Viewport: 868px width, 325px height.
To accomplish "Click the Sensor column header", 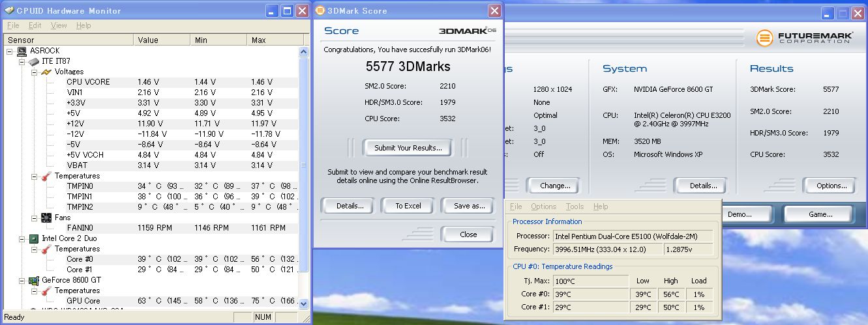I will point(69,40).
